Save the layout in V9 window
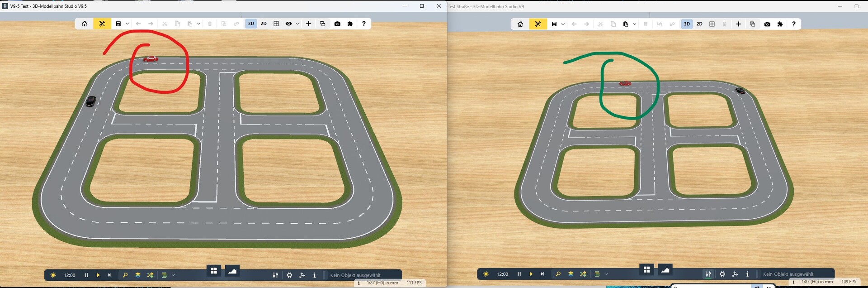The image size is (868, 288). pyautogui.click(x=554, y=24)
